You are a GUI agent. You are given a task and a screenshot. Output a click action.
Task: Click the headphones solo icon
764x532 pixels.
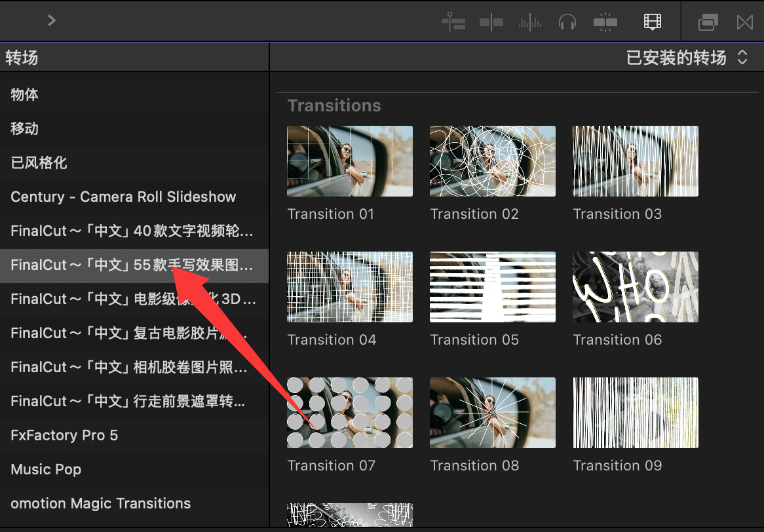[567, 22]
